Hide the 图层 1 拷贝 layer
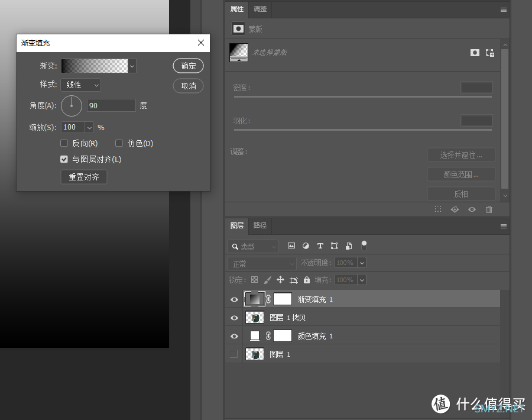532x420 pixels. point(234,318)
